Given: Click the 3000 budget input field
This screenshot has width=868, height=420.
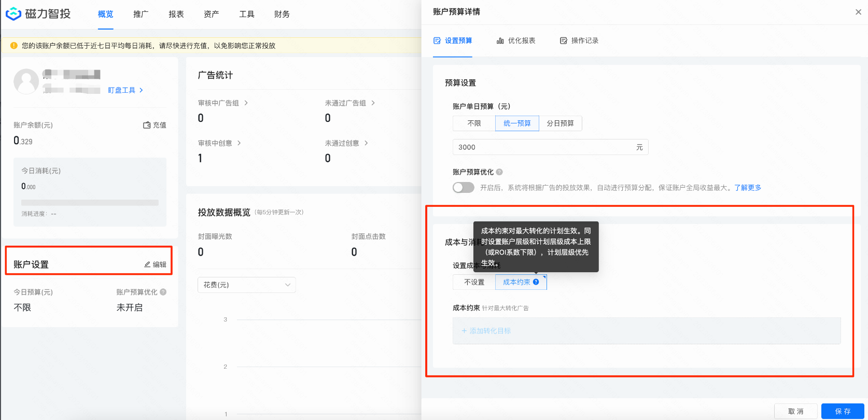Looking at the screenshot, I should pos(550,147).
